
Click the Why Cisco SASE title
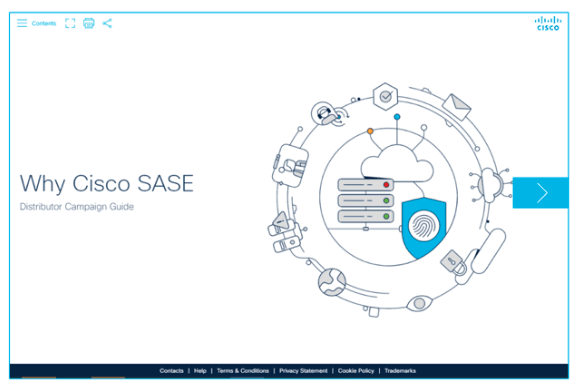point(107,183)
